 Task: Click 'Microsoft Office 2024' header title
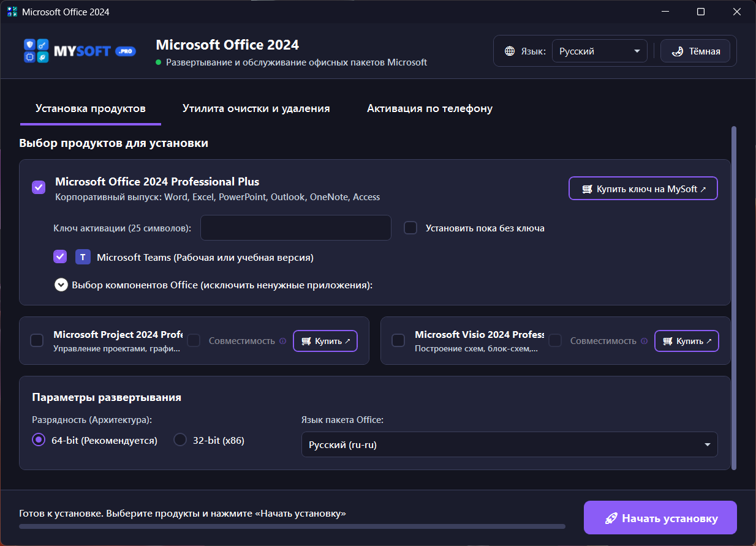(x=227, y=45)
